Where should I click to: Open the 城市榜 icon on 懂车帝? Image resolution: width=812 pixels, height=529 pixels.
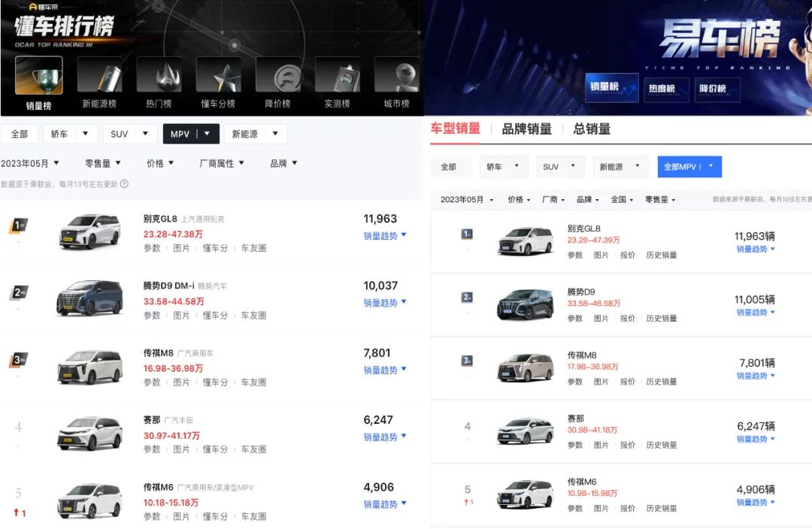click(x=397, y=76)
